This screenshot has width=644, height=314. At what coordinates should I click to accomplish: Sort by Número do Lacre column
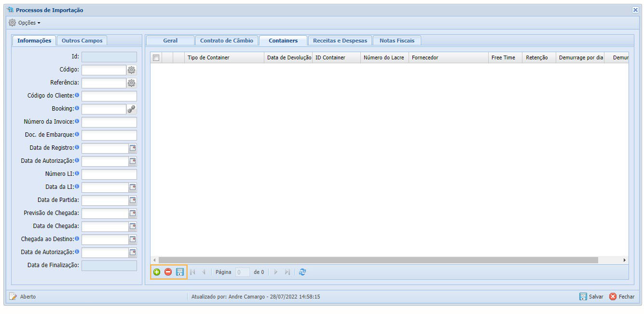tap(384, 57)
